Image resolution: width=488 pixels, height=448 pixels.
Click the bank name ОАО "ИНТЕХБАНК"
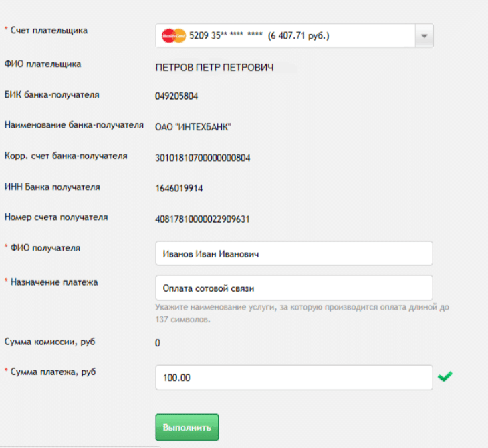tap(193, 126)
